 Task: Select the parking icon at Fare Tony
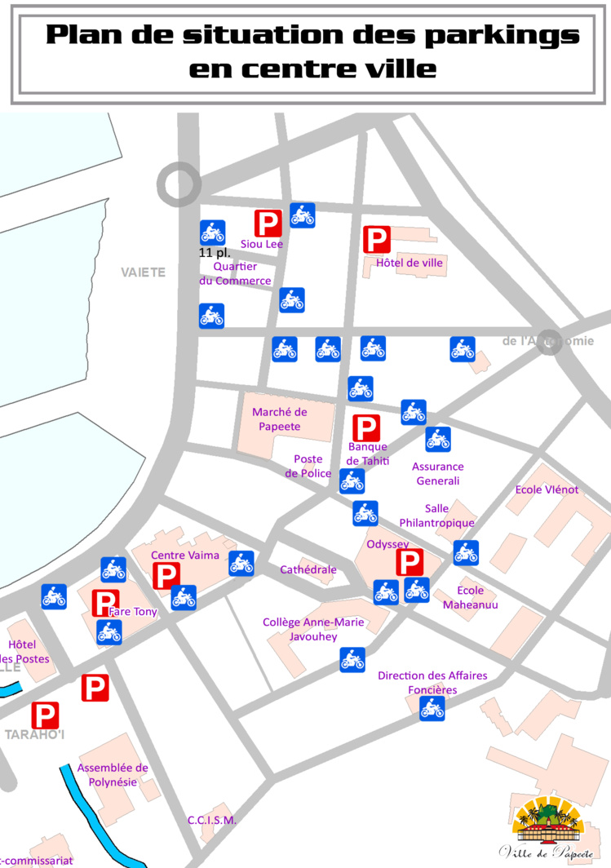pos(104,603)
